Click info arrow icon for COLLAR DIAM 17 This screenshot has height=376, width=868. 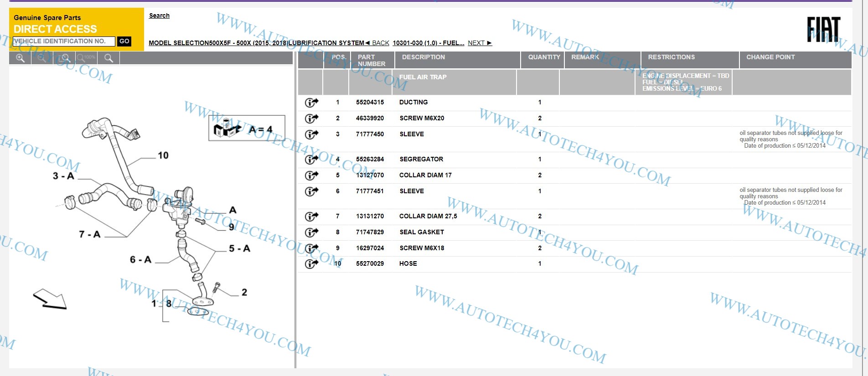pos(311,175)
